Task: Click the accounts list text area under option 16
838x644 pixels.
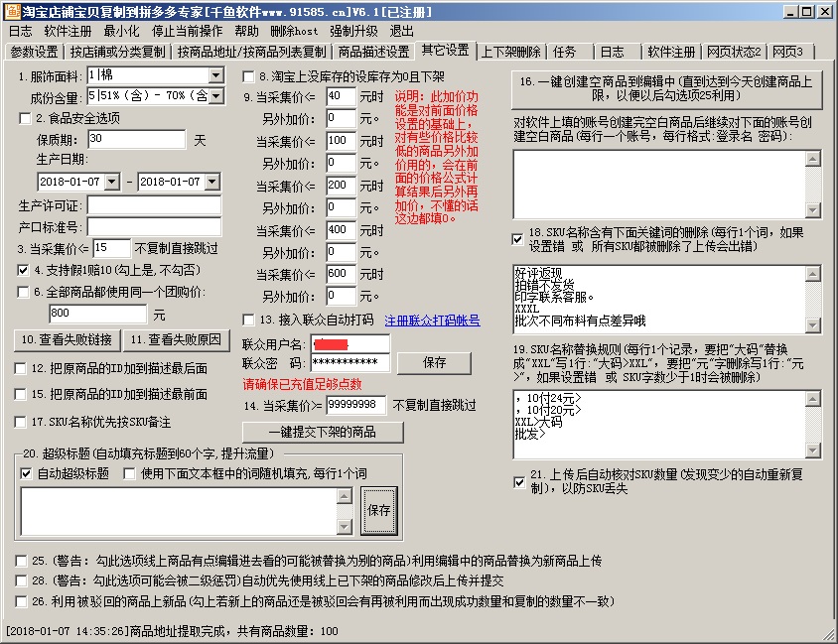Action: pos(659,185)
